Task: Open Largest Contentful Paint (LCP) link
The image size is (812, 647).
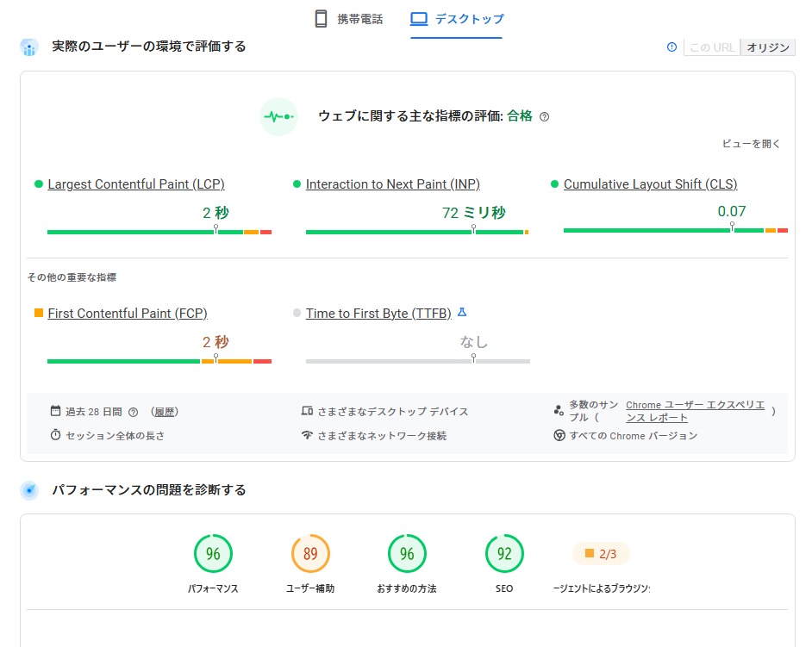Action: [x=136, y=184]
